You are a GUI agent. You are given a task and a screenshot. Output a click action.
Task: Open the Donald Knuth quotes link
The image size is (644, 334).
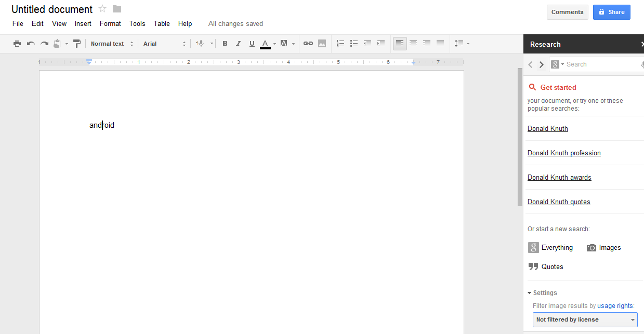pos(559,202)
